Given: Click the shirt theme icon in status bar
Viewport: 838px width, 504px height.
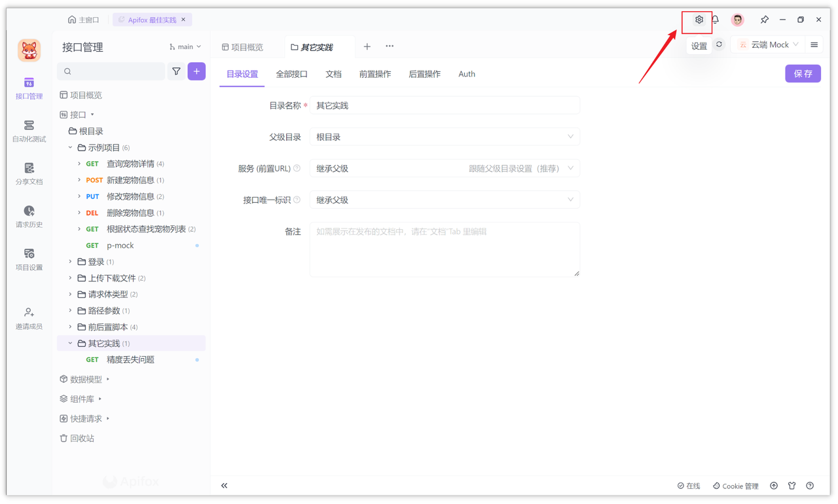Looking at the screenshot, I should [x=792, y=486].
